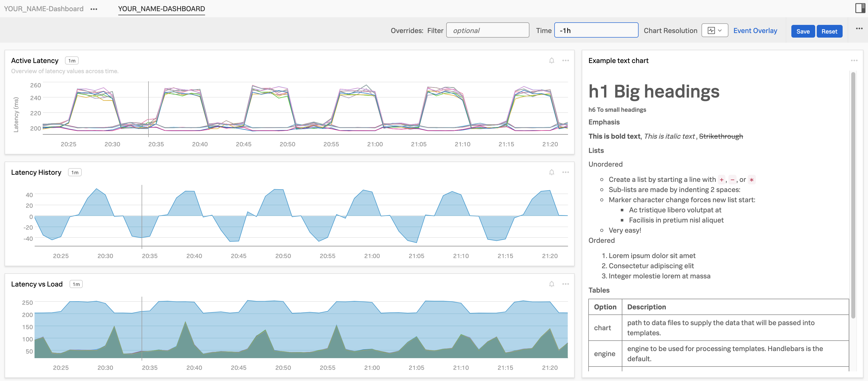This screenshot has width=868, height=381.
Task: Click the 1m badge on Latency History
Action: click(74, 172)
